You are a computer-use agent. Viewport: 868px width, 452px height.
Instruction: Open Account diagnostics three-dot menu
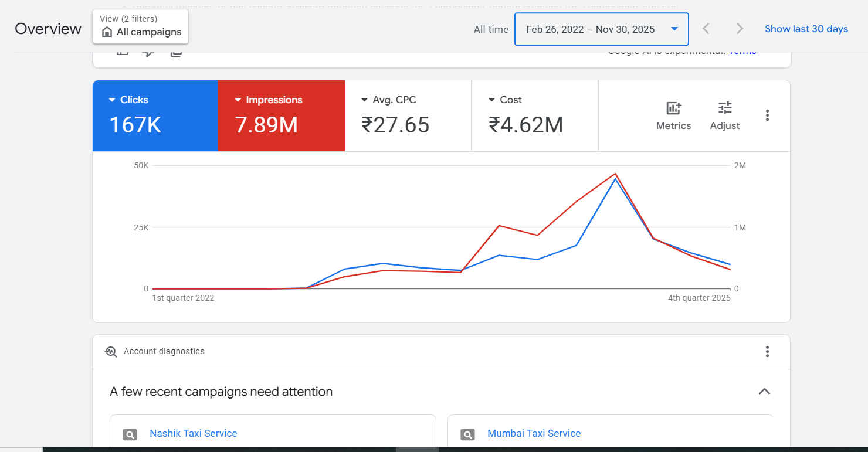[x=767, y=352]
